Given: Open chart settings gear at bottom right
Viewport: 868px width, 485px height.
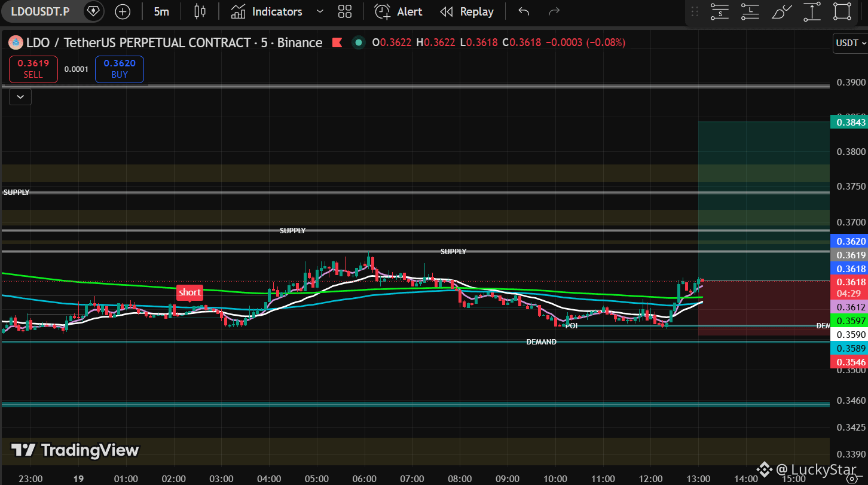Looking at the screenshot, I should (852, 479).
